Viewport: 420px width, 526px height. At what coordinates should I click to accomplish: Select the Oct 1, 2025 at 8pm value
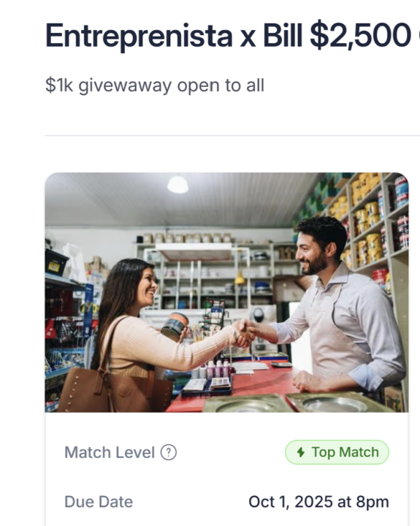click(318, 502)
